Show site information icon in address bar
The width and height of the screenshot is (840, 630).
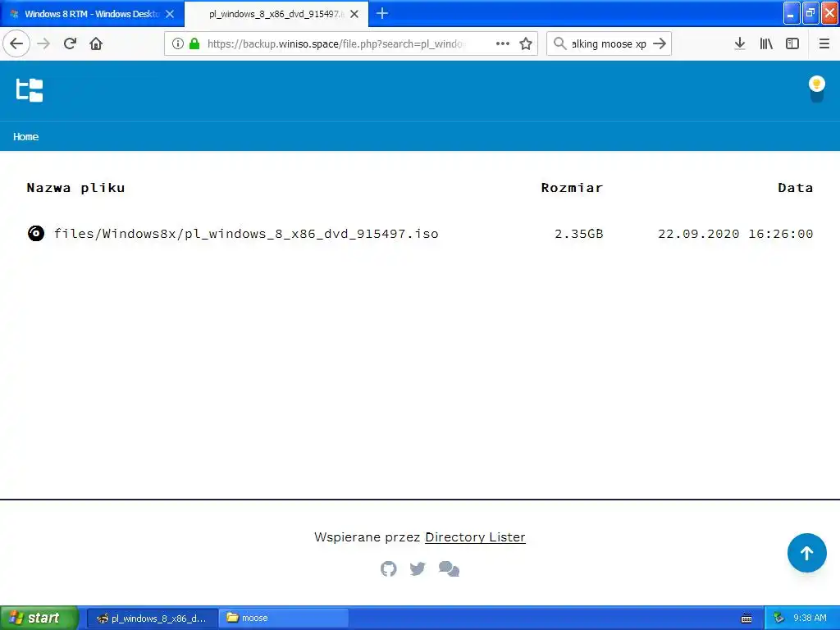tap(178, 43)
